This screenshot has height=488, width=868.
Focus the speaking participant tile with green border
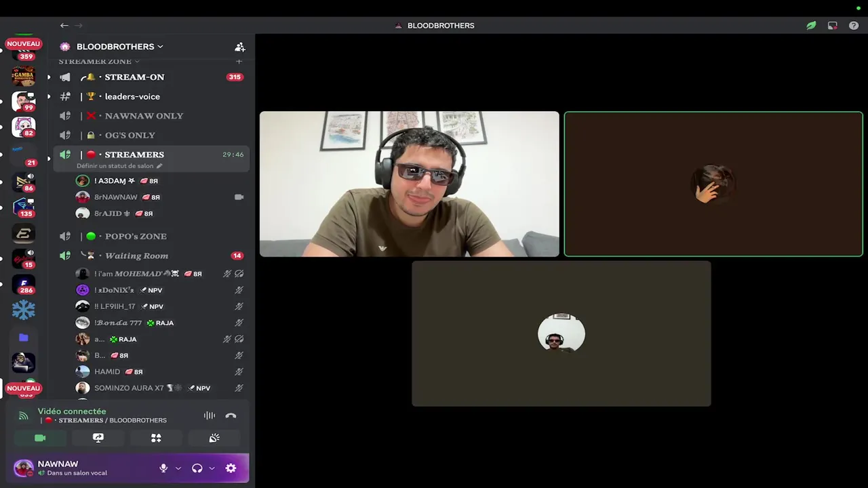713,184
